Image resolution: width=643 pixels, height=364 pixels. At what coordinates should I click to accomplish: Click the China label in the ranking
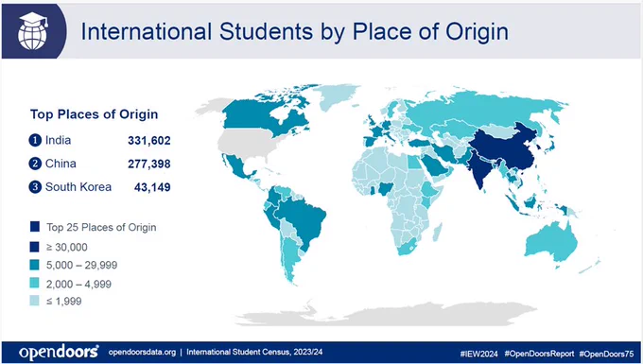click(61, 164)
